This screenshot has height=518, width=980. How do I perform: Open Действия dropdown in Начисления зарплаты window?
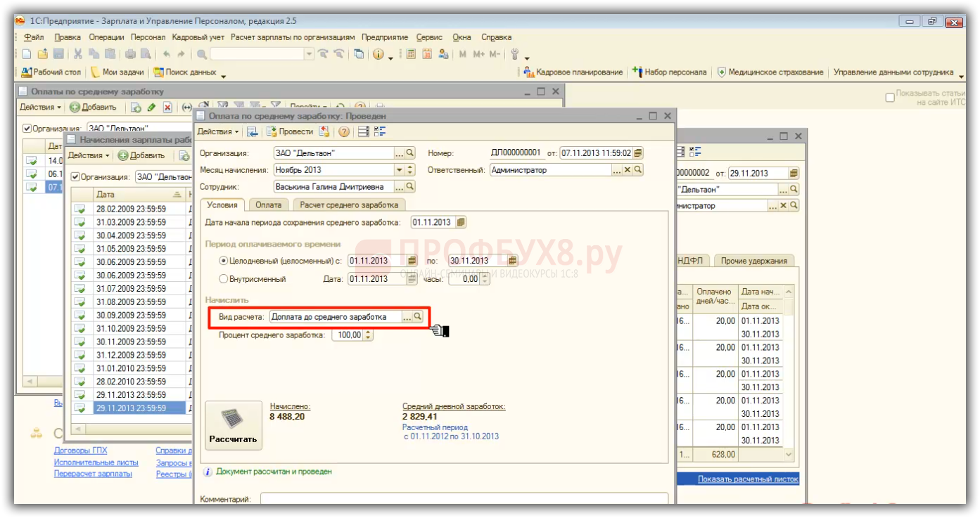[x=89, y=155]
